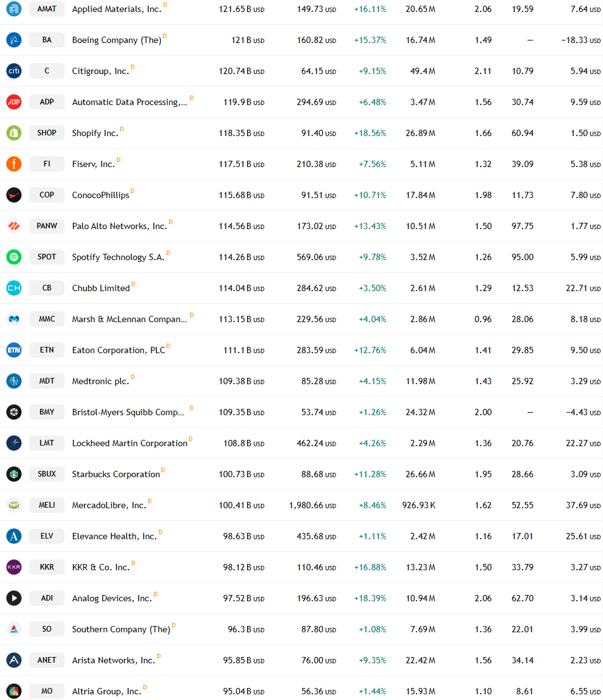The height and width of the screenshot is (700, 603).
Task: Click Marsh & McLennan relative volume 0.96
Action: (x=483, y=319)
